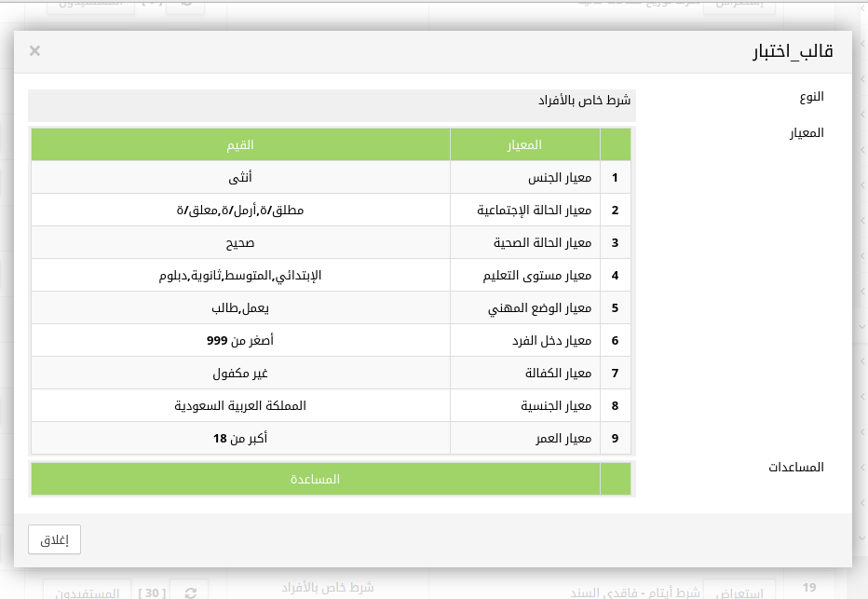This screenshot has height=599, width=868.
Task: Close the قالب_اختبار dialog with the X icon
Action: click(35, 50)
